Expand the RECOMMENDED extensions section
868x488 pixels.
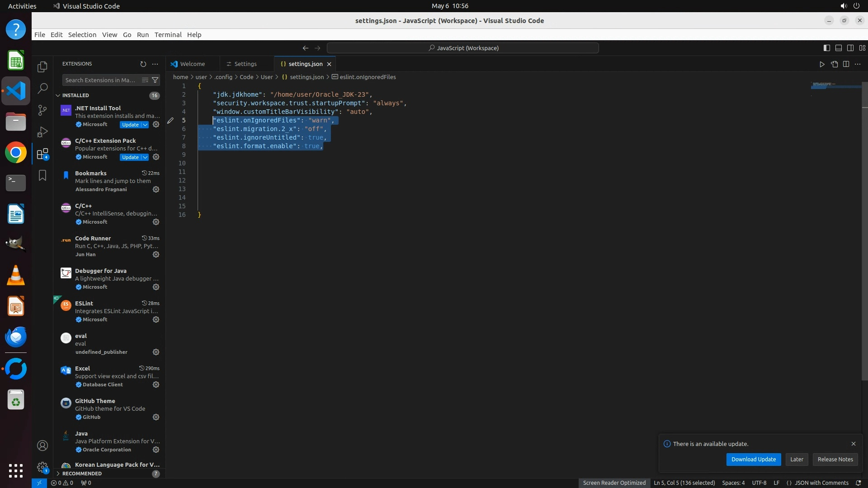(x=58, y=474)
